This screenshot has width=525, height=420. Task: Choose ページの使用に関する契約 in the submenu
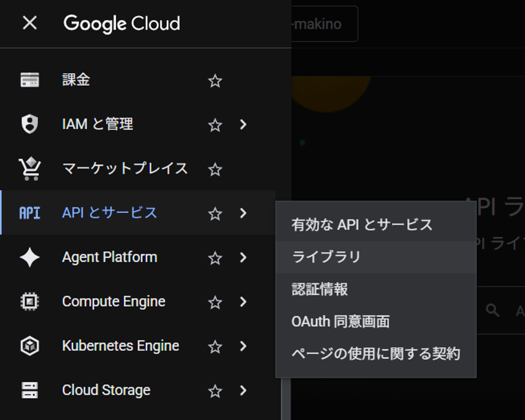(376, 354)
